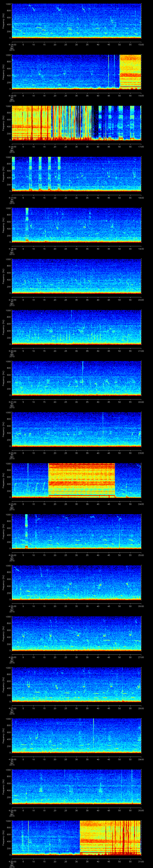Click "Frequency (Hz)" label of the 4:14:00 panel
This screenshot has height=868, width=153.
[x=3, y=21]
